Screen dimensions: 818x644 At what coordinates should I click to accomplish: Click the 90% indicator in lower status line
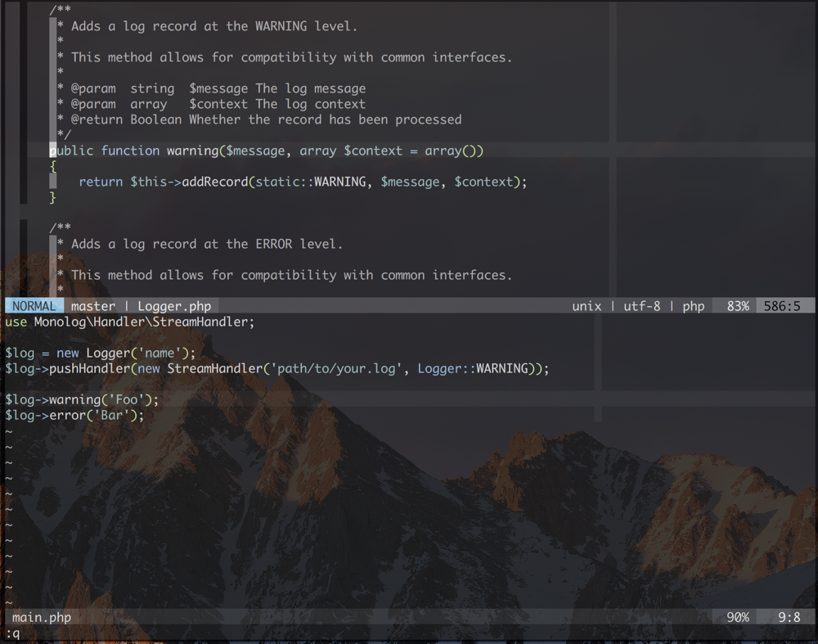coord(738,617)
